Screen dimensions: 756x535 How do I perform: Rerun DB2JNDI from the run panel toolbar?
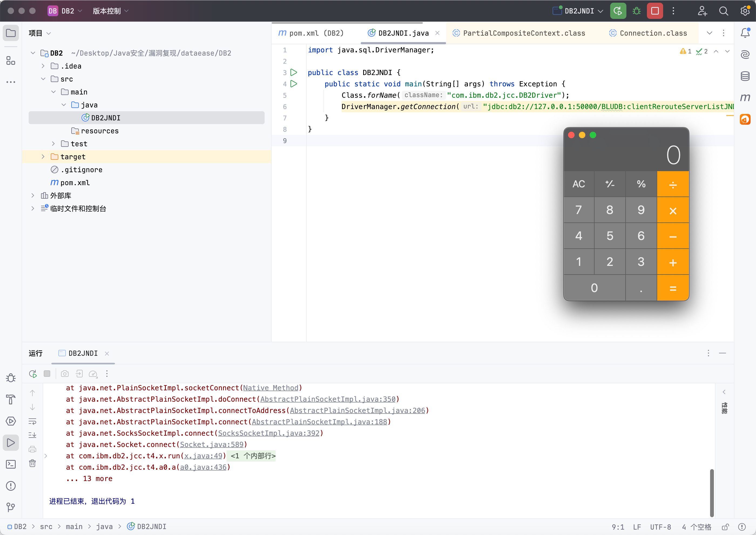tap(33, 374)
